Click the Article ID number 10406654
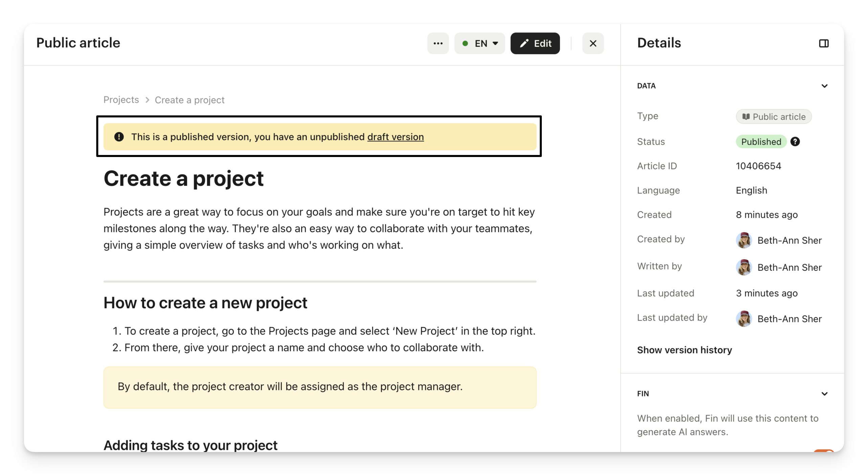The height and width of the screenshot is (476, 868). 758,166
